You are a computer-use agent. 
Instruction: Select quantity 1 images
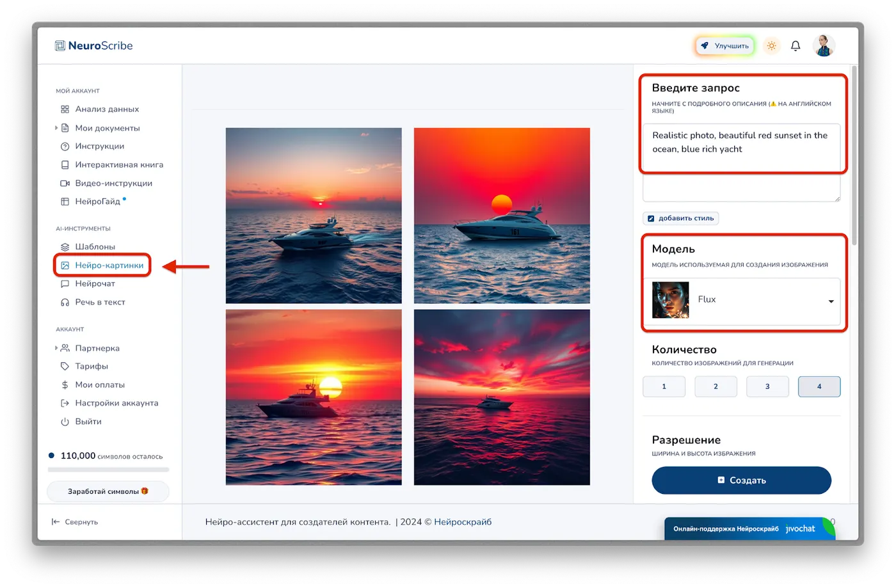[x=664, y=386]
